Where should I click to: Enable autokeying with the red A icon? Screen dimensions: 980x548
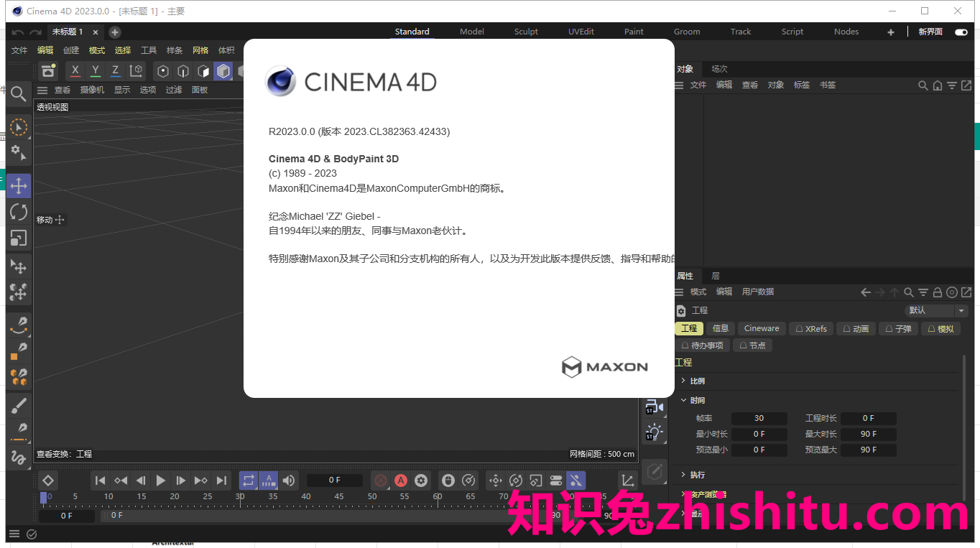[401, 480]
